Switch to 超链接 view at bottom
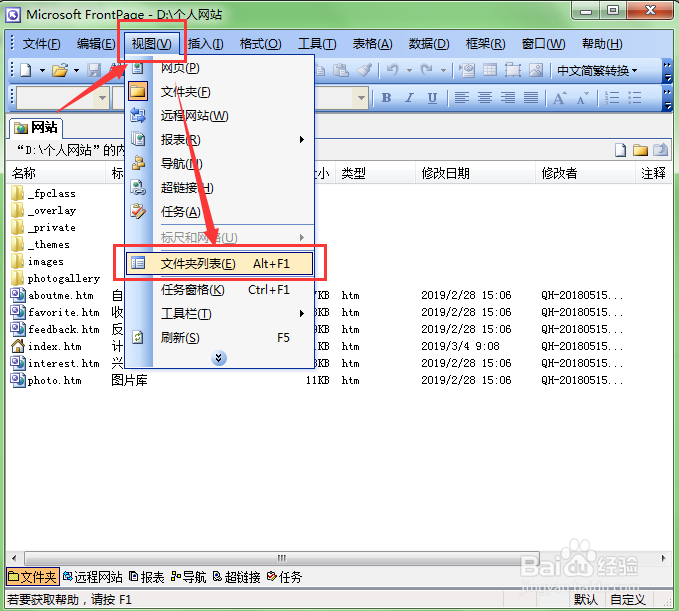The height and width of the screenshot is (611, 679). click(236, 577)
